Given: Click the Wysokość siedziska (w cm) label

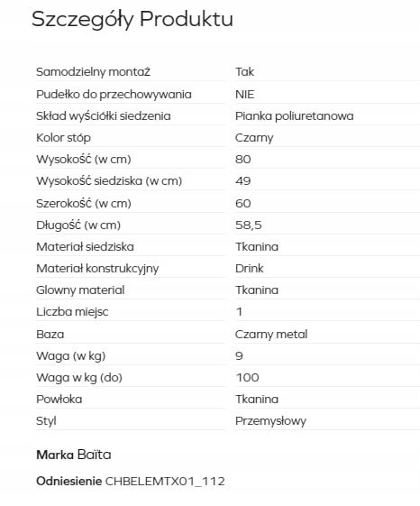Looking at the screenshot, I should 109,181.
